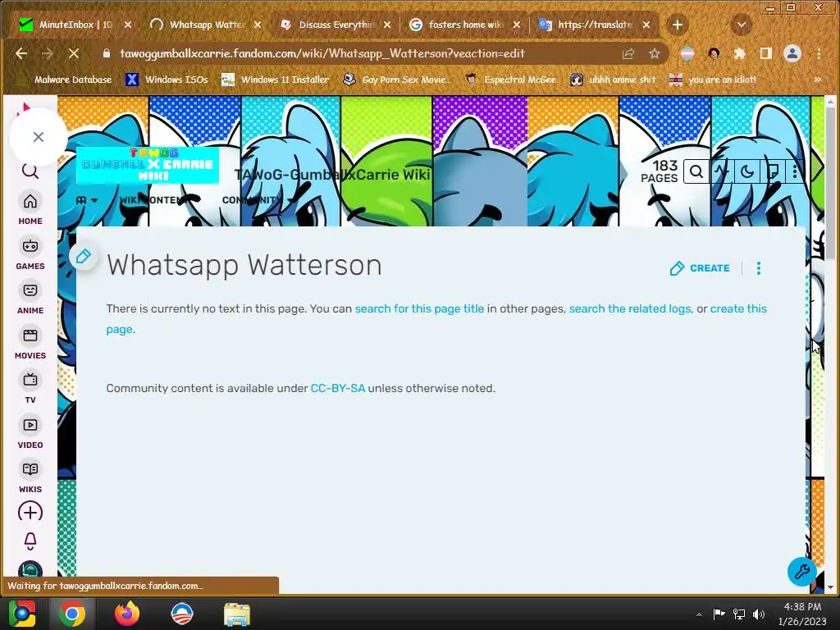Open the Windows 11 Installer bookmark

pos(275,80)
